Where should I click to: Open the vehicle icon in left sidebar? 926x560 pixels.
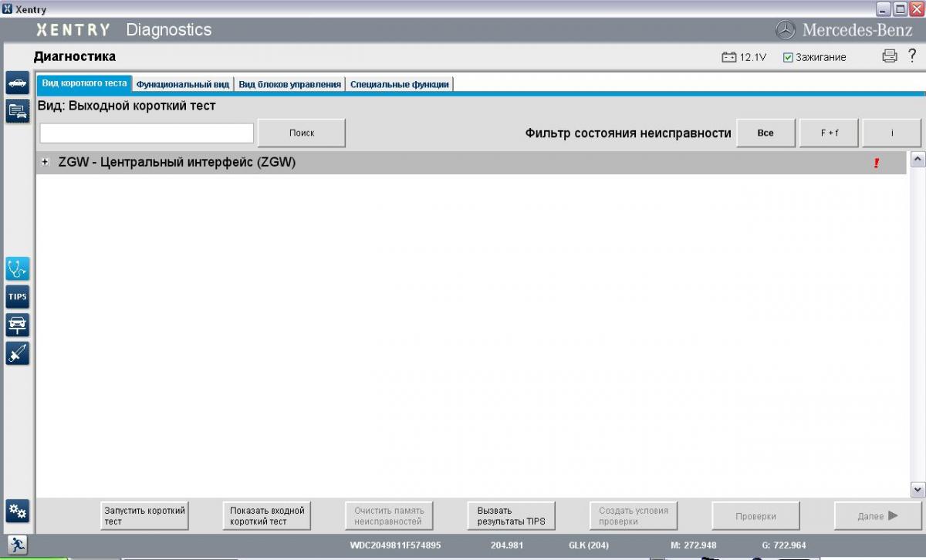click(x=17, y=83)
